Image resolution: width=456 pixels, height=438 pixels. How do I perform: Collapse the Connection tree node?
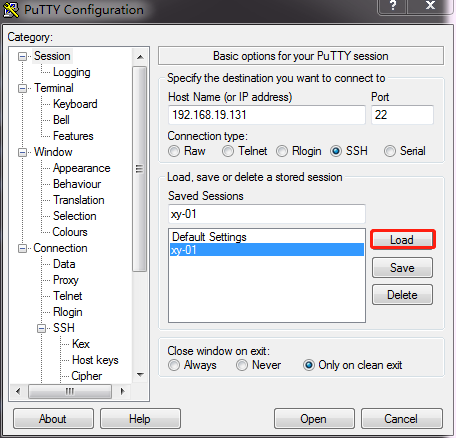(x=22, y=248)
